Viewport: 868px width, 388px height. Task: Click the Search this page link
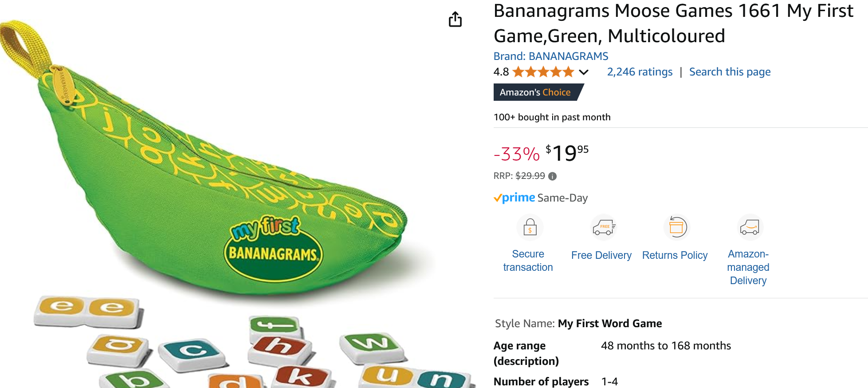(730, 72)
